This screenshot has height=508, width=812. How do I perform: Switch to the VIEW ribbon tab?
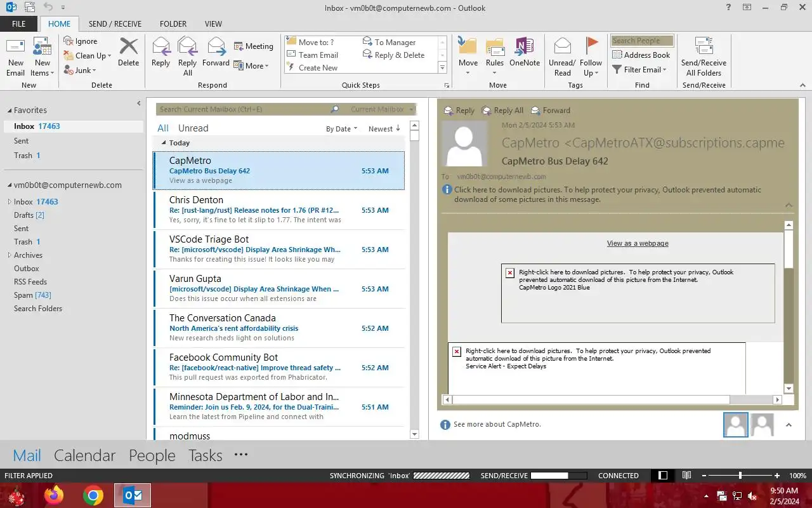pyautogui.click(x=213, y=23)
